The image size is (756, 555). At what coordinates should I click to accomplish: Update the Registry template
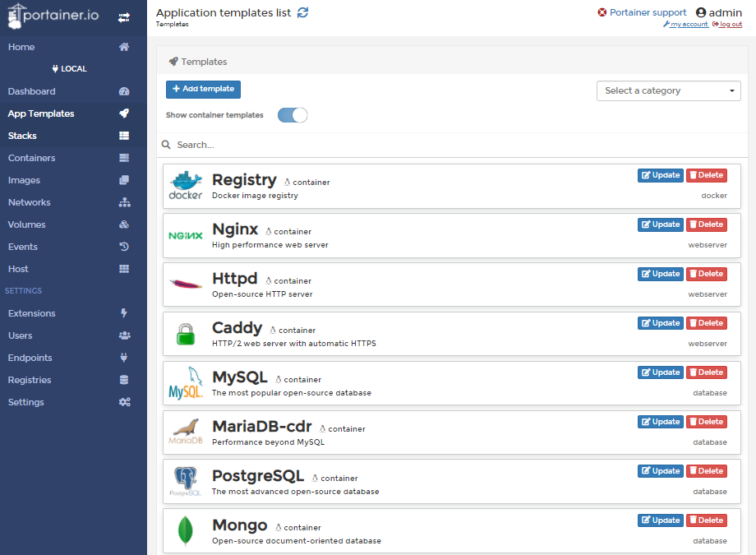[x=661, y=175]
